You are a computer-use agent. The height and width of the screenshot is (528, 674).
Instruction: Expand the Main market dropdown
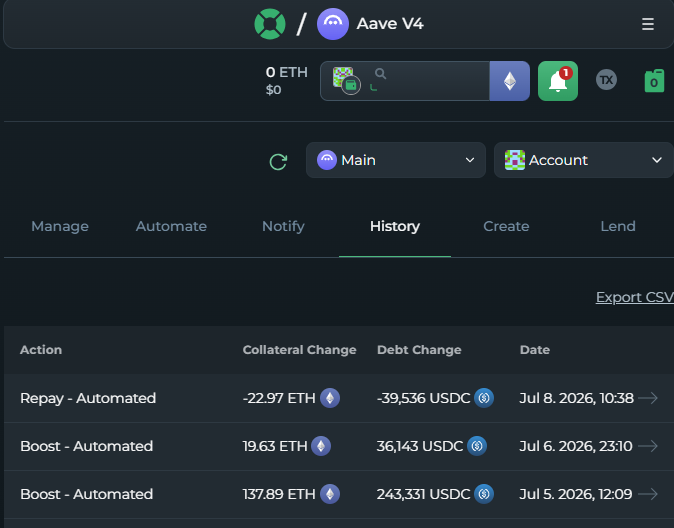pos(395,160)
